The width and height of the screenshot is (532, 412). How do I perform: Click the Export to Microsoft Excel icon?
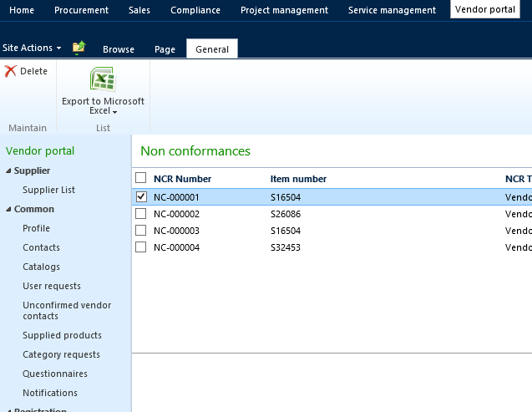click(103, 80)
